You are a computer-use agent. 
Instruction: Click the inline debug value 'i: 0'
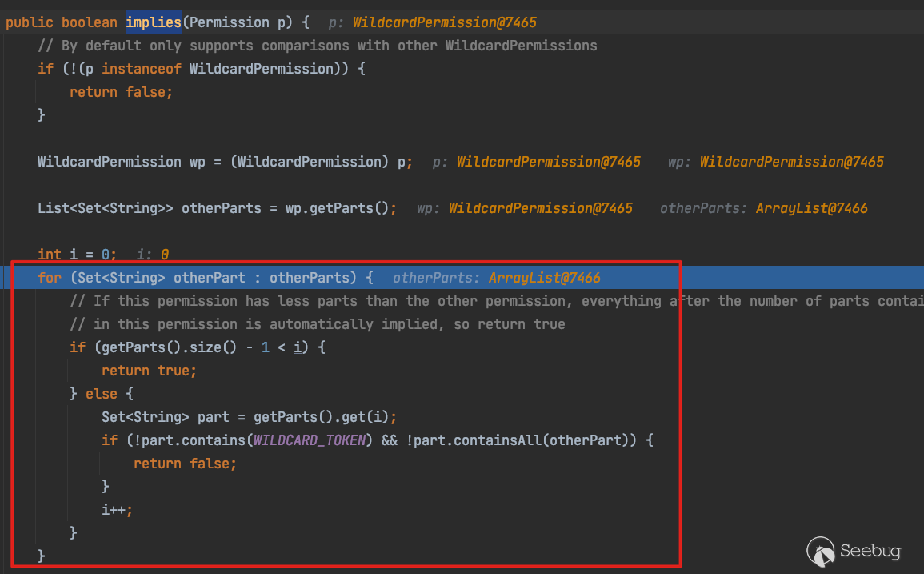[153, 255]
